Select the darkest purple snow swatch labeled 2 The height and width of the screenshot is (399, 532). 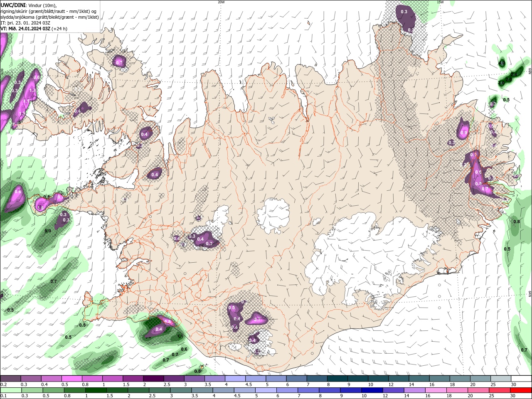153,379
